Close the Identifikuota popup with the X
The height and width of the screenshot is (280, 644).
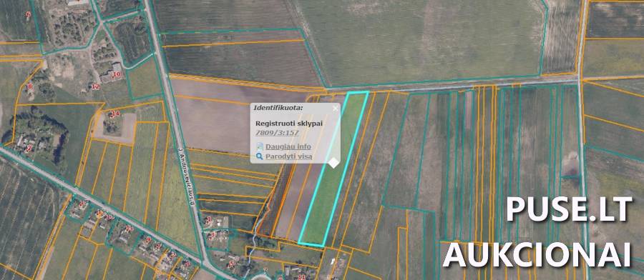336,109
